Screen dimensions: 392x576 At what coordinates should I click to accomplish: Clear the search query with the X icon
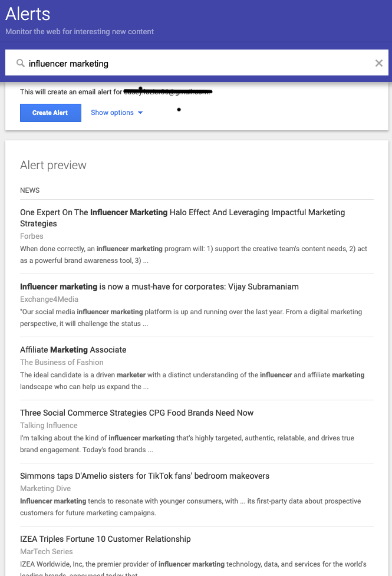point(379,63)
